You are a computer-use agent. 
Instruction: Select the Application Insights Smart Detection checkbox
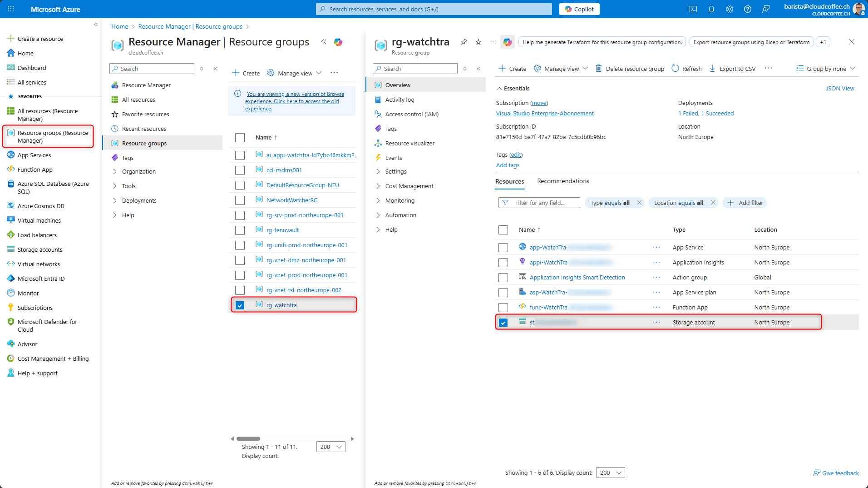[503, 278]
